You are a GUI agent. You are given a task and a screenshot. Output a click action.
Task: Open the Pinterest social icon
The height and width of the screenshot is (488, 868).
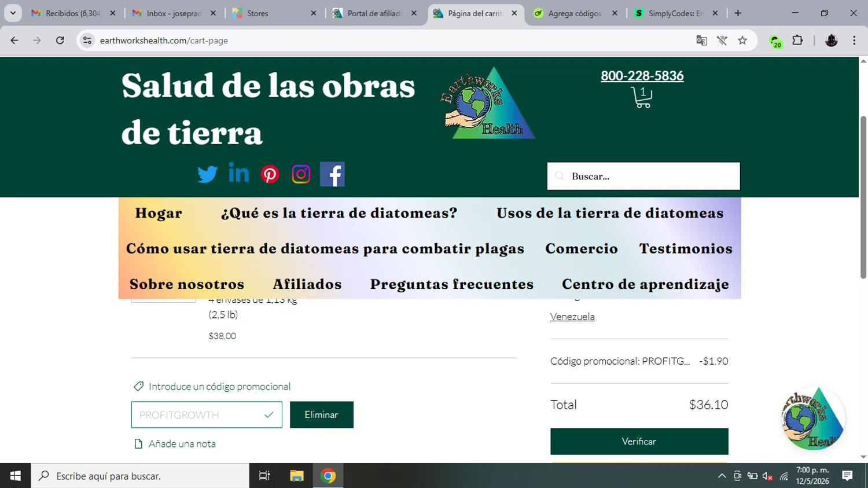[x=270, y=174]
